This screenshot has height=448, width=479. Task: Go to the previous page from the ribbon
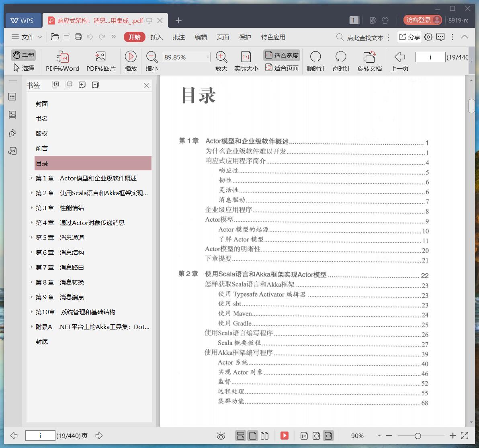point(399,61)
